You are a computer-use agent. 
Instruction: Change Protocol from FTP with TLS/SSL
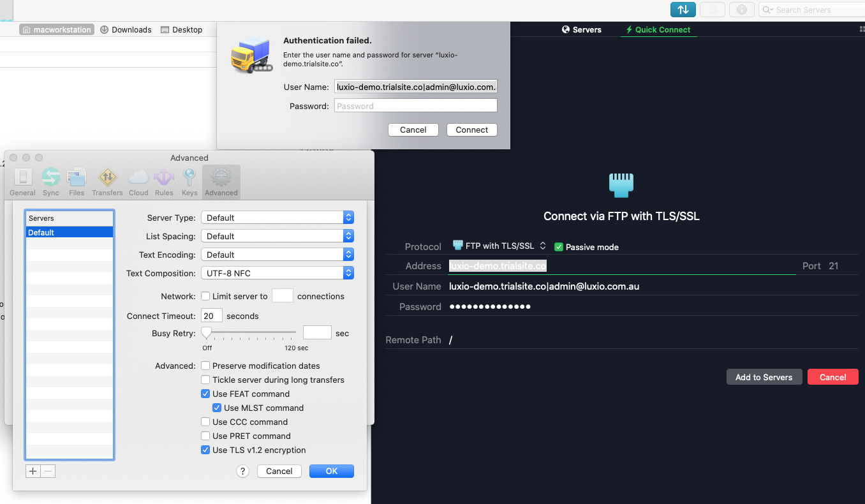click(499, 246)
